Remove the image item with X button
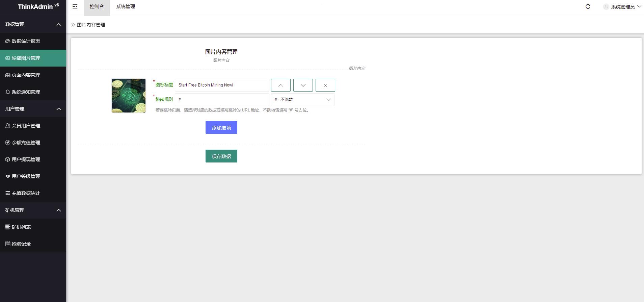 (325, 85)
